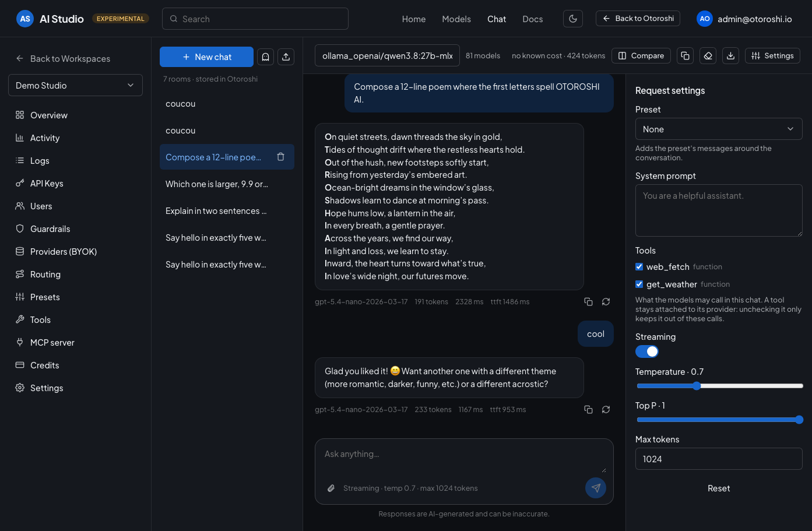Delete the 'Compose a 12-line poe…' chat
This screenshot has height=531, width=812.
(x=281, y=157)
